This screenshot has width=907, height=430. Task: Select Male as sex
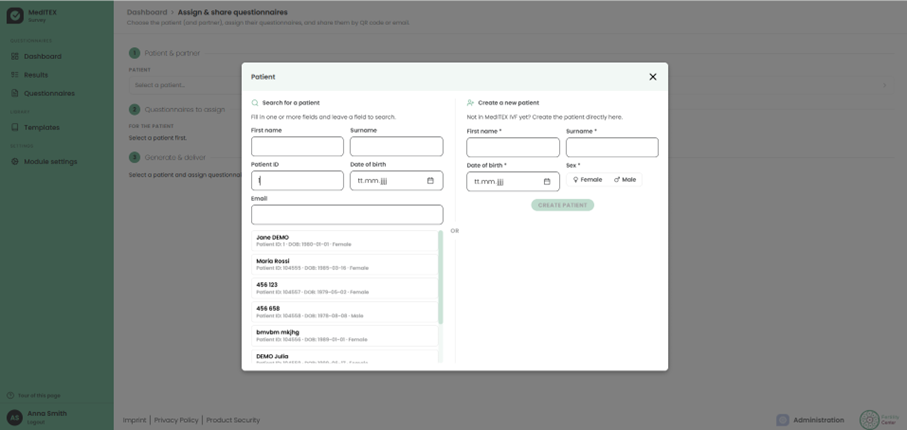625,180
